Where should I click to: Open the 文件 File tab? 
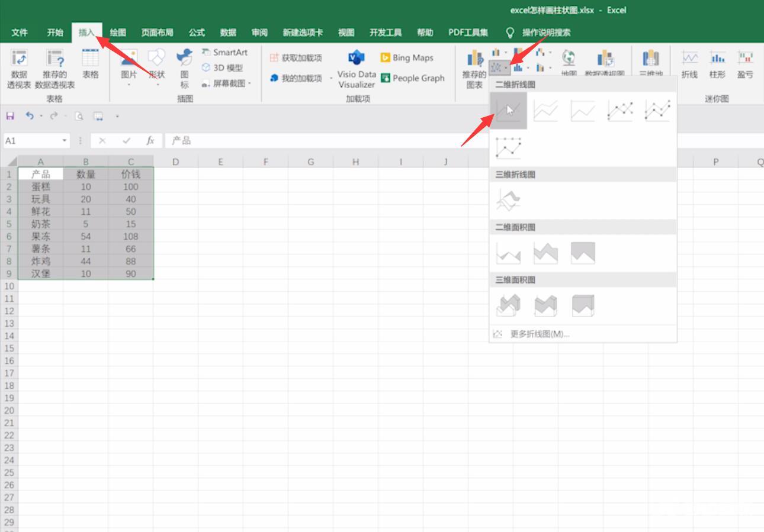click(x=20, y=33)
